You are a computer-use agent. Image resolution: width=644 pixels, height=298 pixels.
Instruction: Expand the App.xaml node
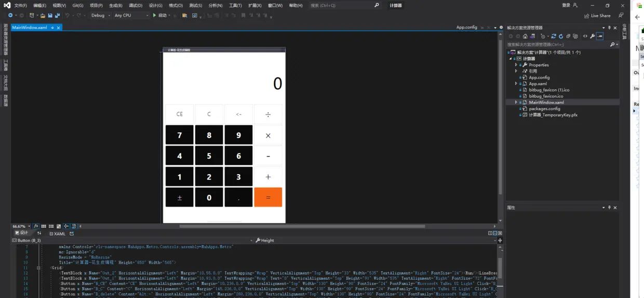click(x=516, y=84)
